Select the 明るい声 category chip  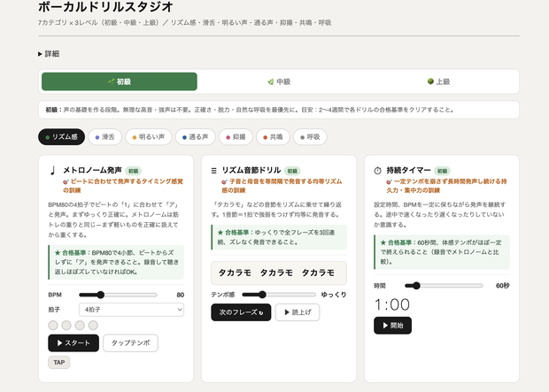click(149, 137)
